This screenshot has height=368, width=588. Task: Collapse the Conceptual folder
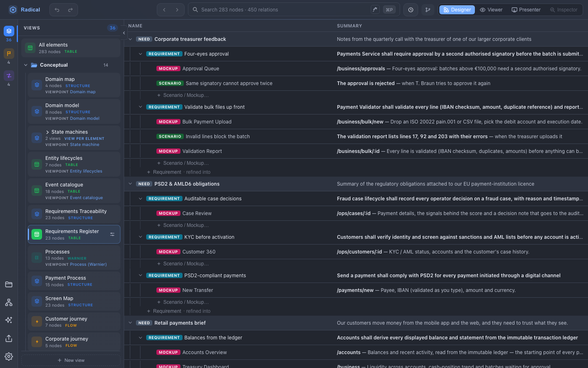26,65
